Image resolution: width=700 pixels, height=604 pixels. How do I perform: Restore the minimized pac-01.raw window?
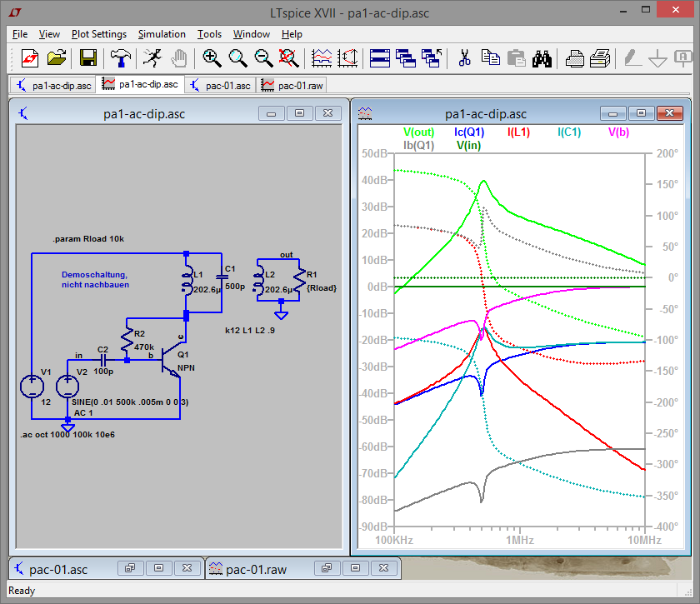coord(327,568)
